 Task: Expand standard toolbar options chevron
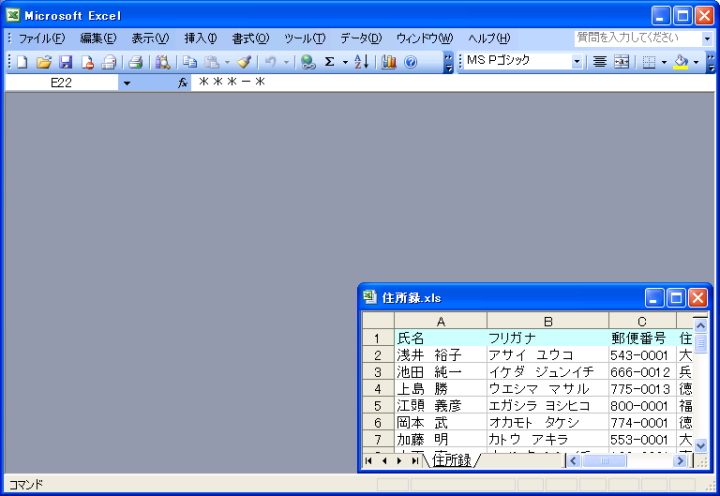[448, 62]
